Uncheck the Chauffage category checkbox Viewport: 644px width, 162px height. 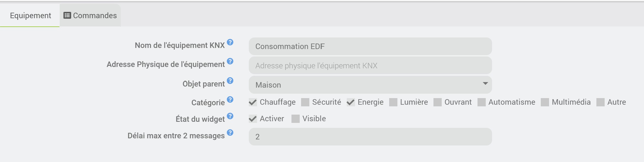click(253, 102)
